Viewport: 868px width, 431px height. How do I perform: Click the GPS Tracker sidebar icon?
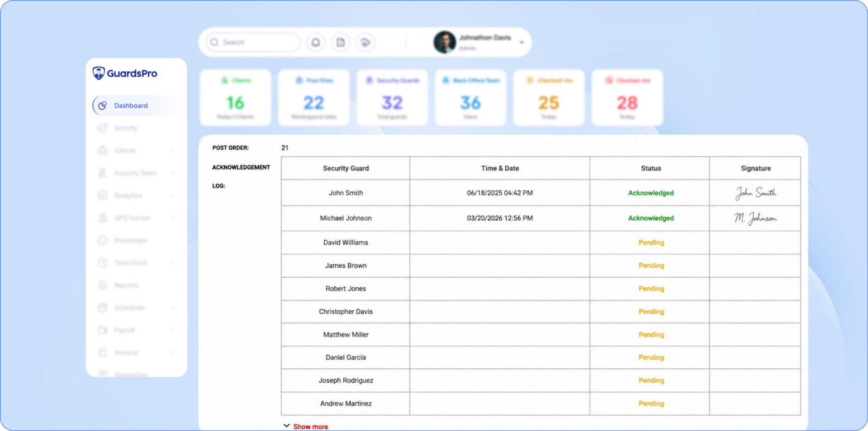[x=103, y=218]
